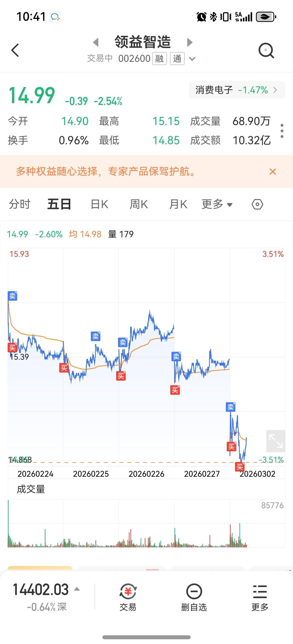This screenshot has width=293, height=644.
Task: Expand chart to fullscreen with diagonal arrows icon
Action: coord(276,441)
